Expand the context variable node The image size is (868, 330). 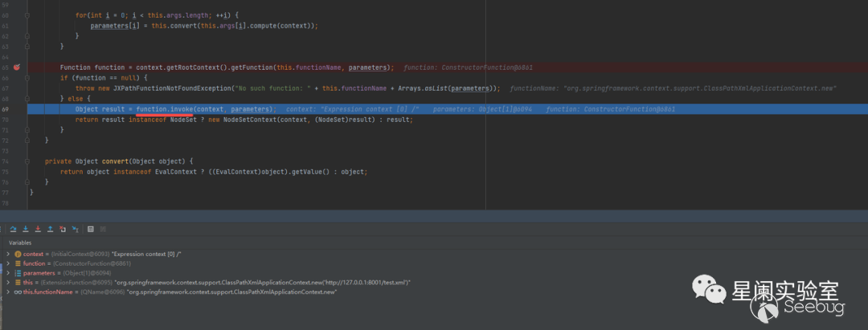[x=8, y=254]
